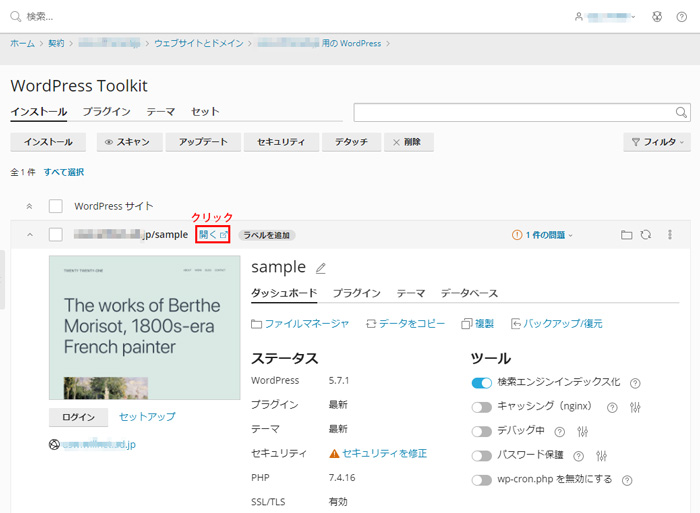Viewport: 700px width, 513px height.
Task: Click the help icon in top bar
Action: click(681, 17)
